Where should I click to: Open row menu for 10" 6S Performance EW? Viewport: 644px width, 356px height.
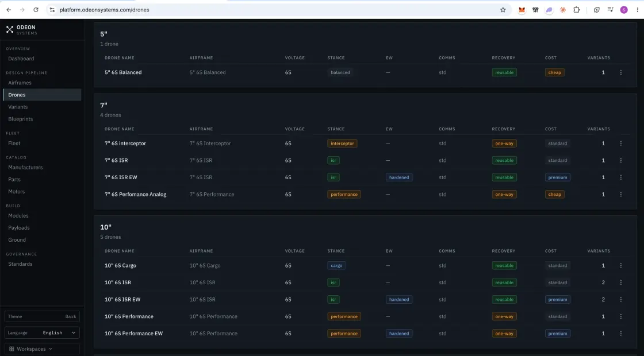click(620, 334)
